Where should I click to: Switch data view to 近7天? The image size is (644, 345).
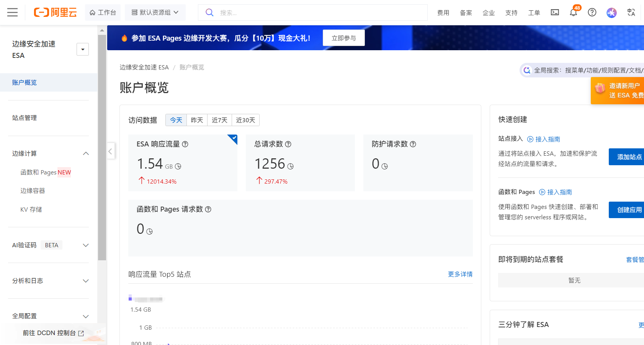(219, 120)
